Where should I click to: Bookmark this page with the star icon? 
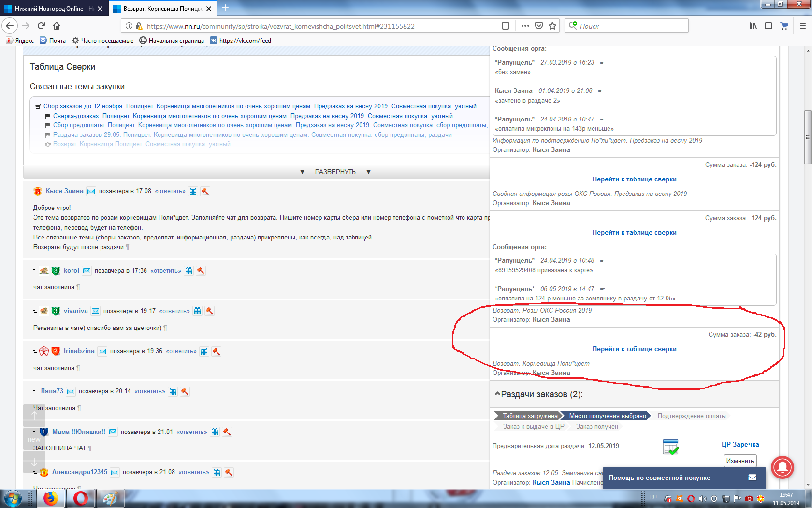pyautogui.click(x=552, y=26)
